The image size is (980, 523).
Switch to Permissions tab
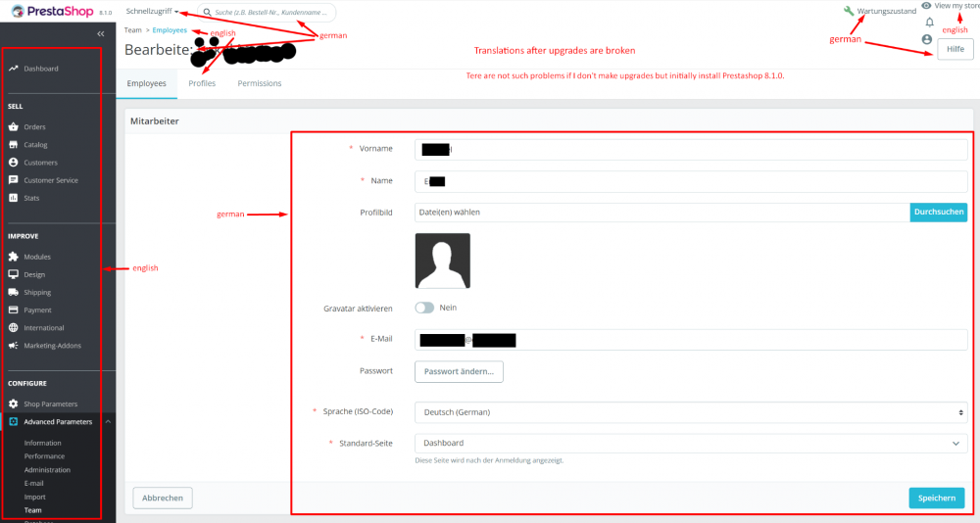click(260, 83)
